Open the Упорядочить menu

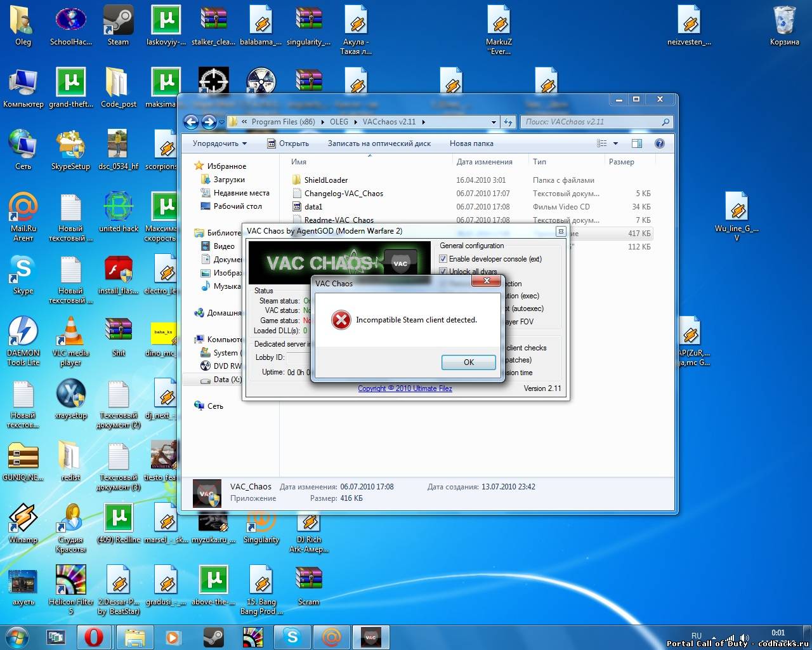click(x=219, y=143)
